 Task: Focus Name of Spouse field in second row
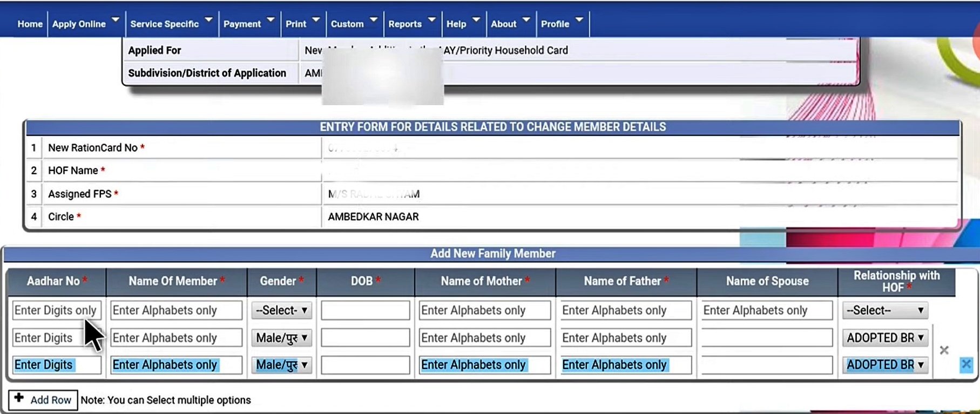tap(767, 338)
